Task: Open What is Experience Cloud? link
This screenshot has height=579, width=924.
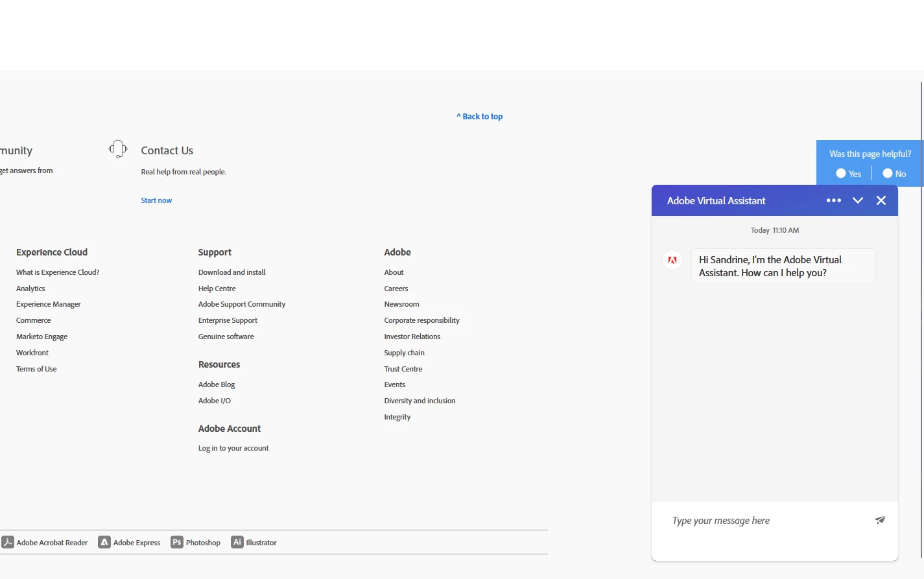Action: [x=58, y=272]
